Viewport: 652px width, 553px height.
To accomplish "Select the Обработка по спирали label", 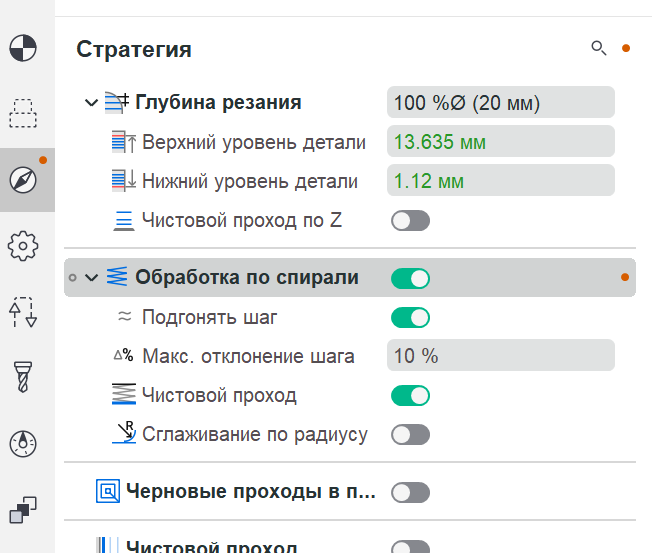I will coord(247,277).
